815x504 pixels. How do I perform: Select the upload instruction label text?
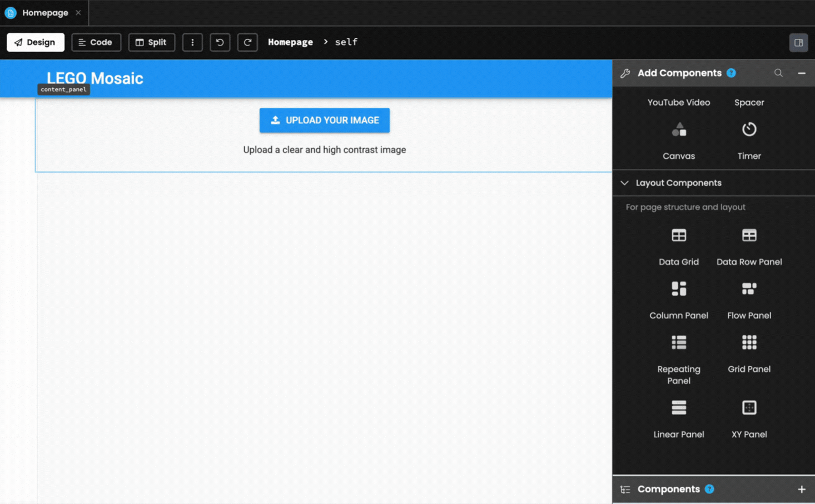324,149
